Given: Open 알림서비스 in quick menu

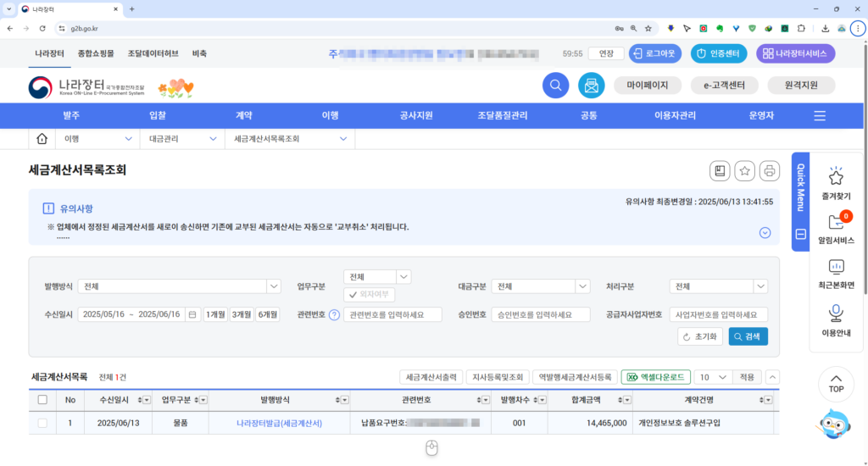Looking at the screenshot, I should pyautogui.click(x=836, y=228).
